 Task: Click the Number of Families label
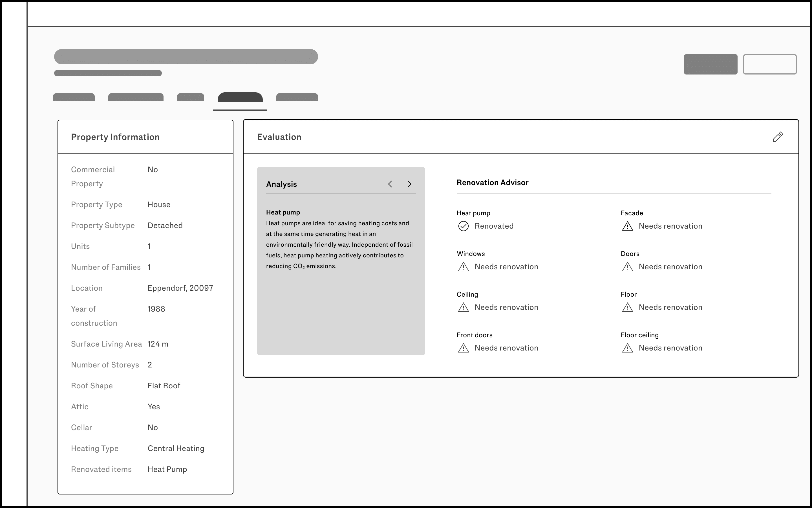point(106,268)
